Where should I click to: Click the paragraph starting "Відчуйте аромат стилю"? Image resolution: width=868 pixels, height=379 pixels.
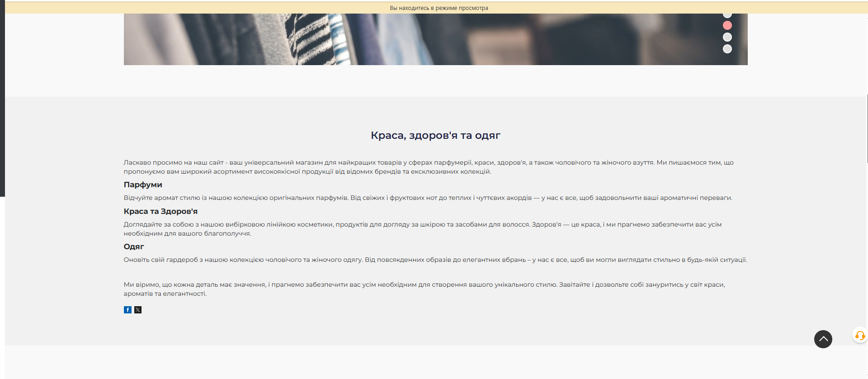(x=428, y=198)
